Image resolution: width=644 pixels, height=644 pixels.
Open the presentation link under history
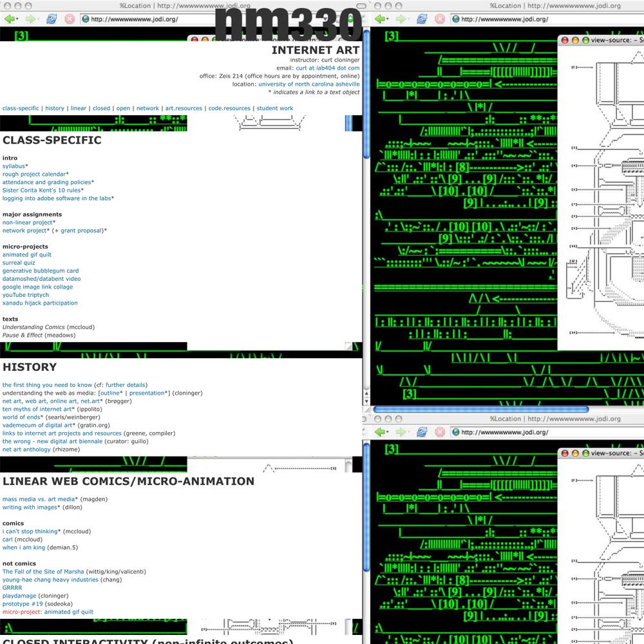[x=148, y=393]
